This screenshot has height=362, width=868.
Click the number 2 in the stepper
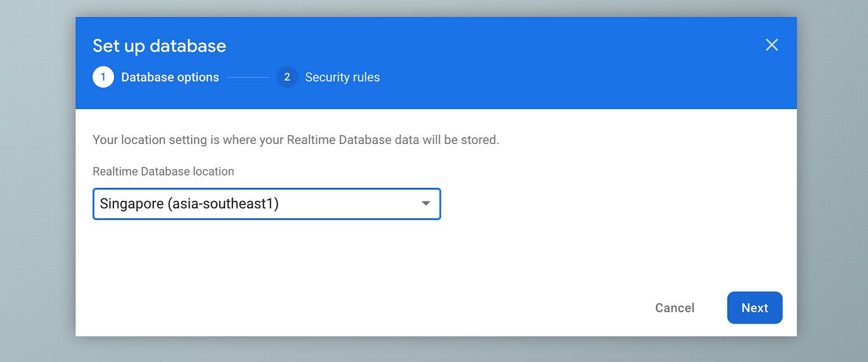(287, 77)
